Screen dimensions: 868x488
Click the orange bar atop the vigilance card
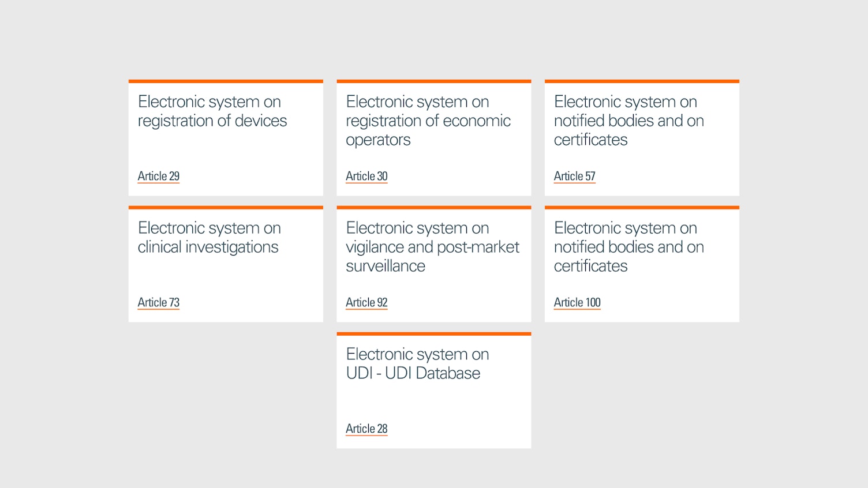434,208
